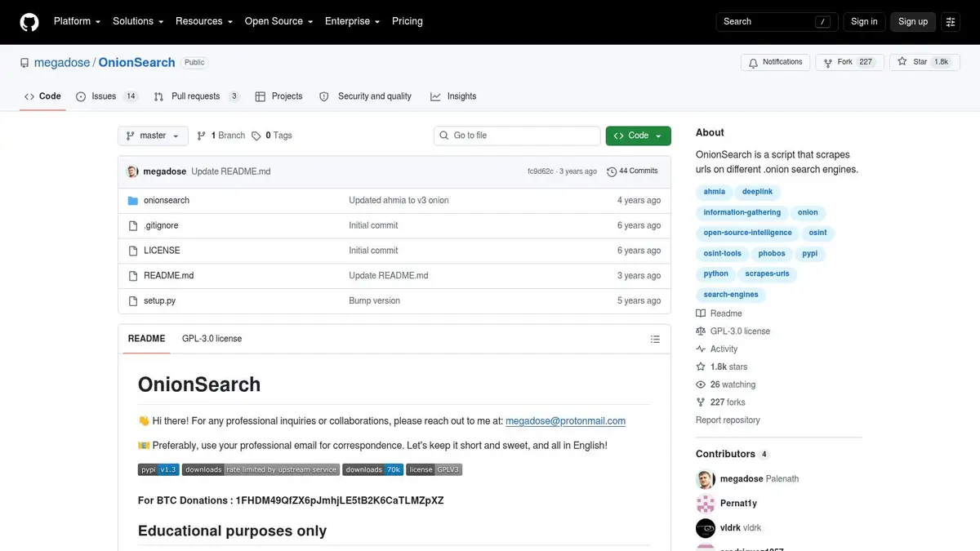Click the pypi v1.3 badge

pyautogui.click(x=158, y=469)
